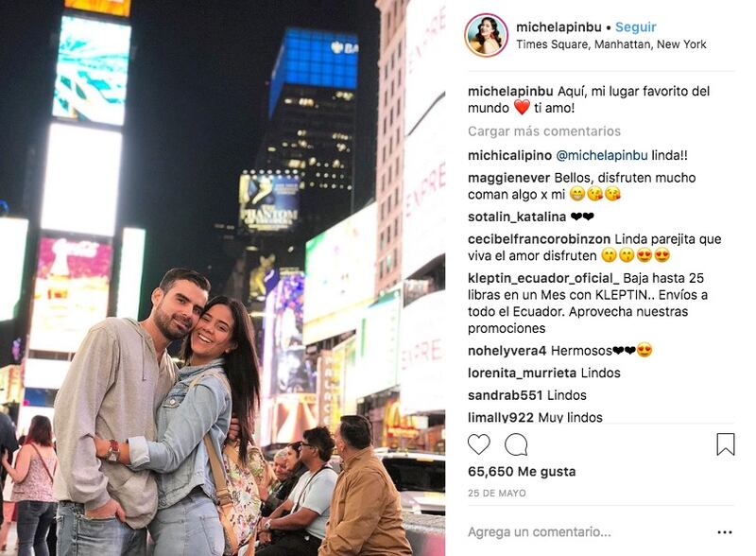Open the Times Square couple photo
Viewport: 756px width, 556px height.
[222, 278]
